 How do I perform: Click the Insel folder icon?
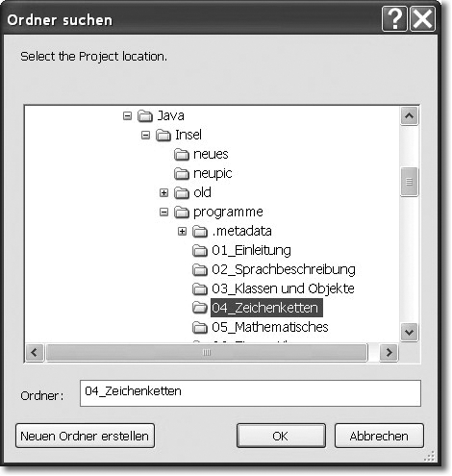163,135
